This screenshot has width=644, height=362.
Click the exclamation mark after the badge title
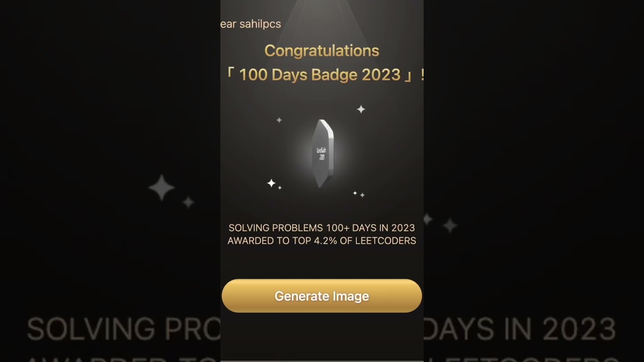pos(422,75)
